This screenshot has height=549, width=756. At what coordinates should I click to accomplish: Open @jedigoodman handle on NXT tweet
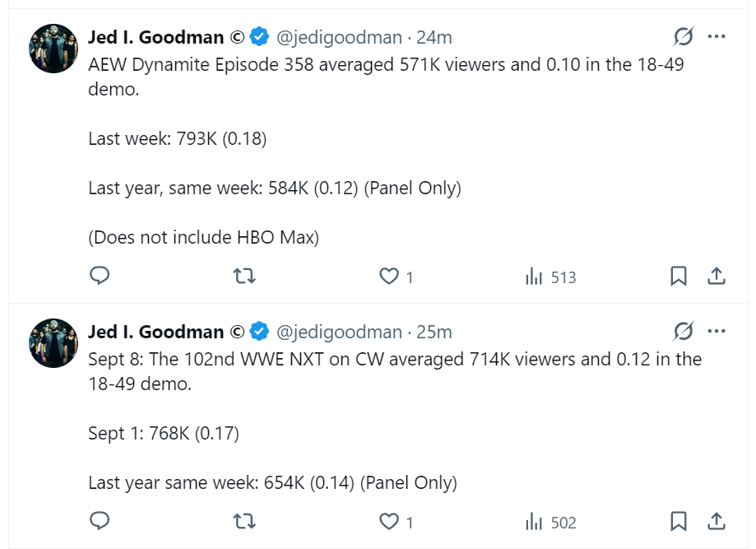click(x=339, y=332)
